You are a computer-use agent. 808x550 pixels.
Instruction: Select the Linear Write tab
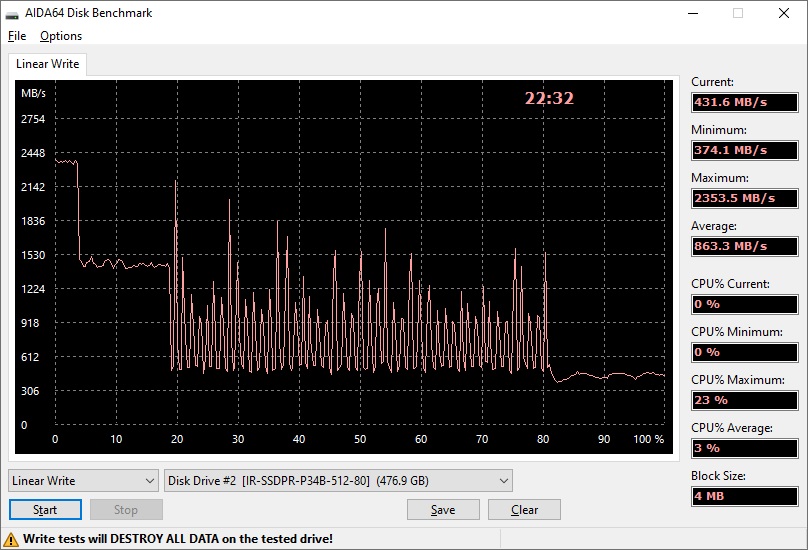(x=47, y=64)
